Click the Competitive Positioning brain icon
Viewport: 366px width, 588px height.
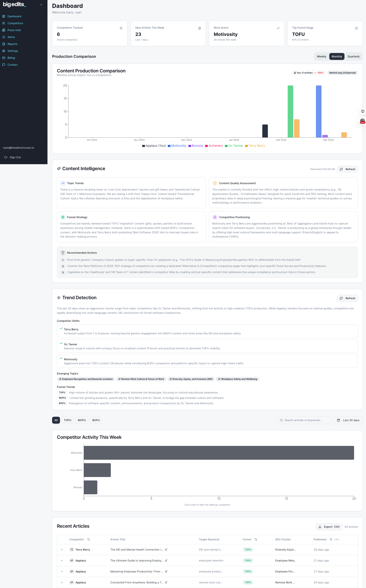click(215, 217)
